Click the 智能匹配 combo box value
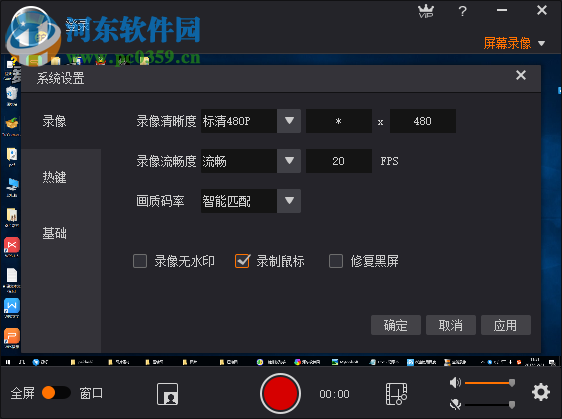Screen dimensions: 562x419 pyautogui.click(x=239, y=201)
